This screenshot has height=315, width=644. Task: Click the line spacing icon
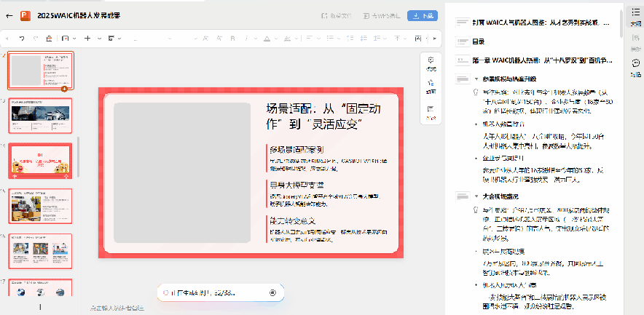click(x=377, y=39)
